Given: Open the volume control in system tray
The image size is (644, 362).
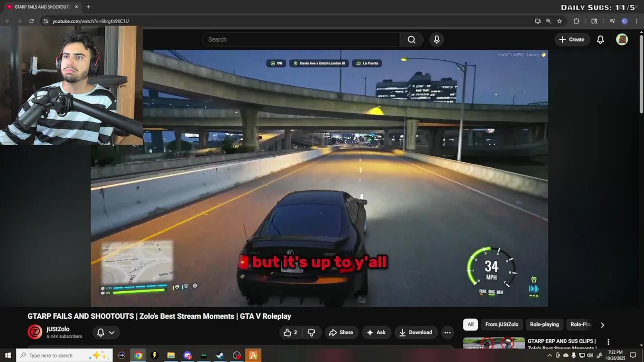Looking at the screenshot, I should pos(591,355).
